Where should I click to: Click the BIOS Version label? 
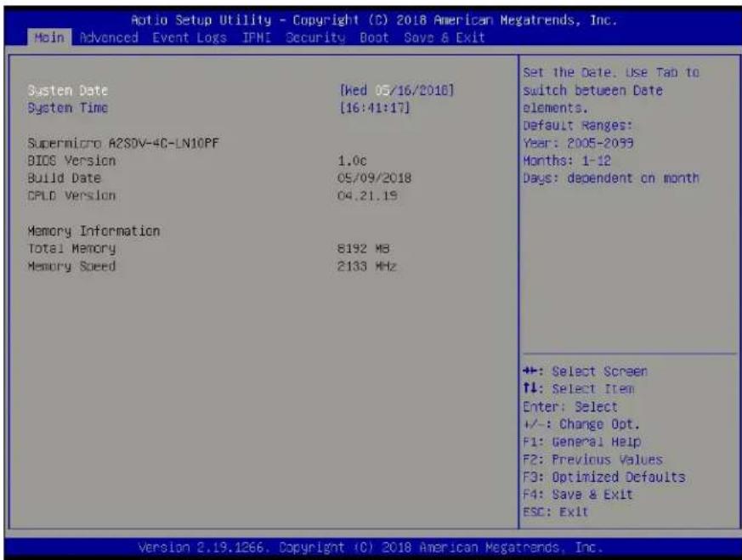71,161
